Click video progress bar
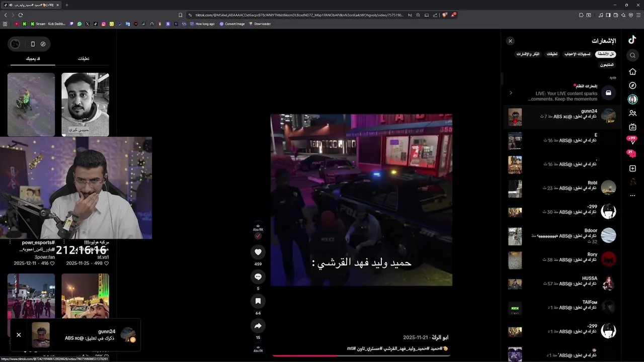The image size is (644, 362). pyautogui.click(x=360, y=356)
